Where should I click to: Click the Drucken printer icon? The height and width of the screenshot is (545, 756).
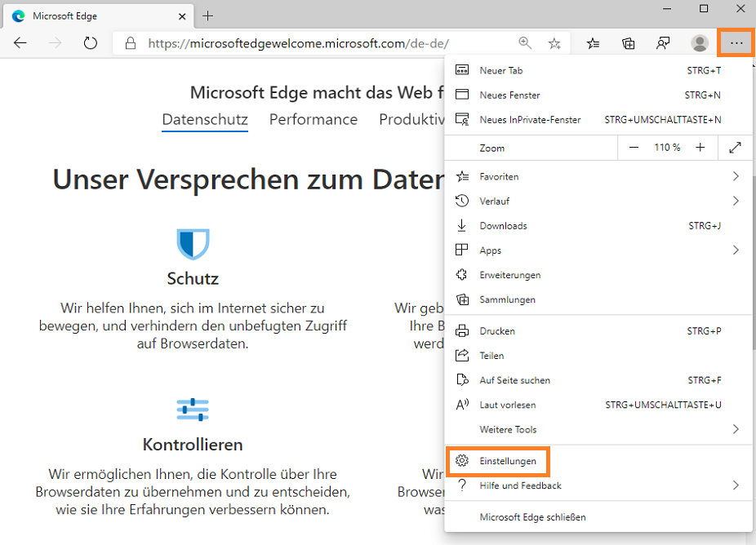pyautogui.click(x=461, y=330)
